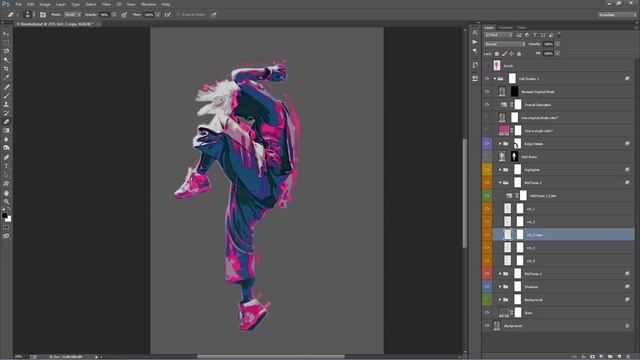This screenshot has width=640, height=360.
Task: Hide the Edge Details group
Action: (487, 144)
